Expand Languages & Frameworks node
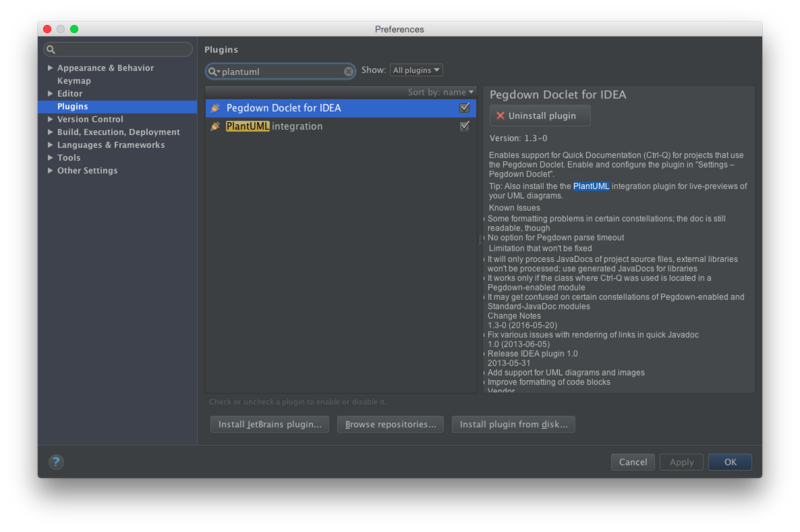800x532 pixels. pyautogui.click(x=50, y=144)
